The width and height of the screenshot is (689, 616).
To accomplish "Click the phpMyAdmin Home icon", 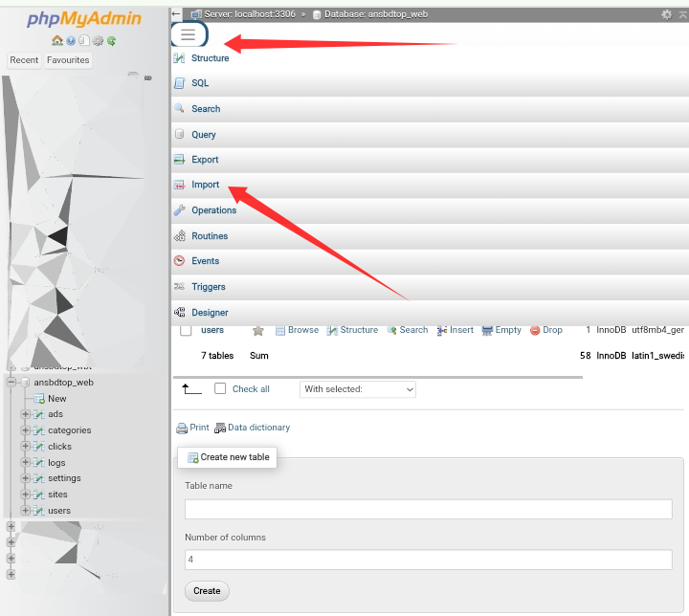I will click(x=57, y=41).
